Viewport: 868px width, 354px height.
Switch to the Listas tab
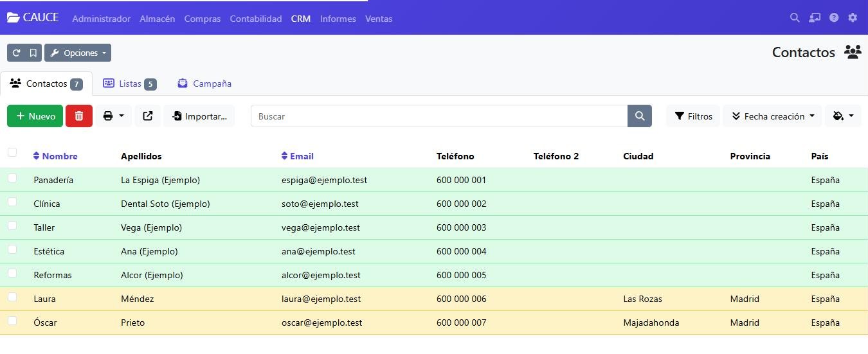[129, 84]
